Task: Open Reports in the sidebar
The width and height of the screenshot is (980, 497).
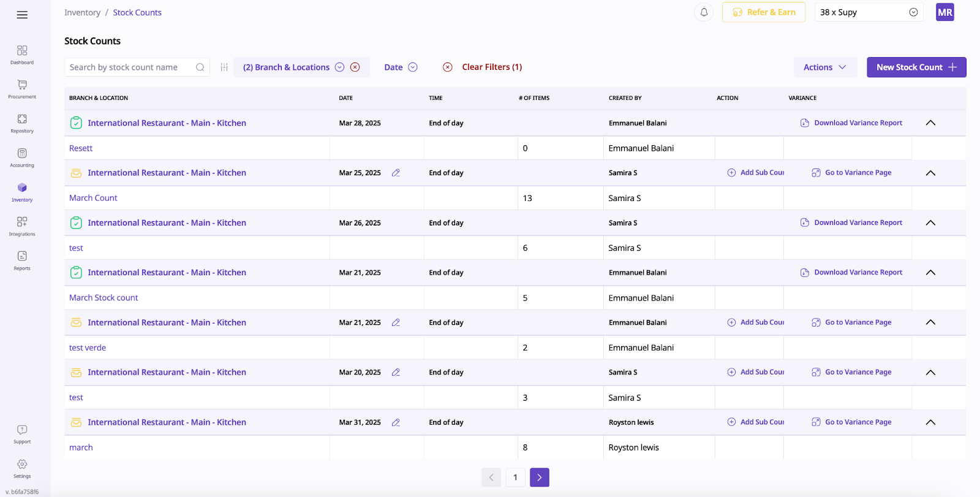Action: (22, 260)
